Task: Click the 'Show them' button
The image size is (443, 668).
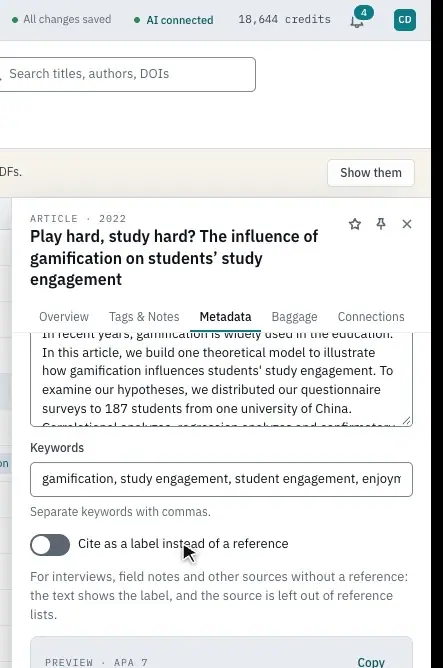Action: coord(371,173)
